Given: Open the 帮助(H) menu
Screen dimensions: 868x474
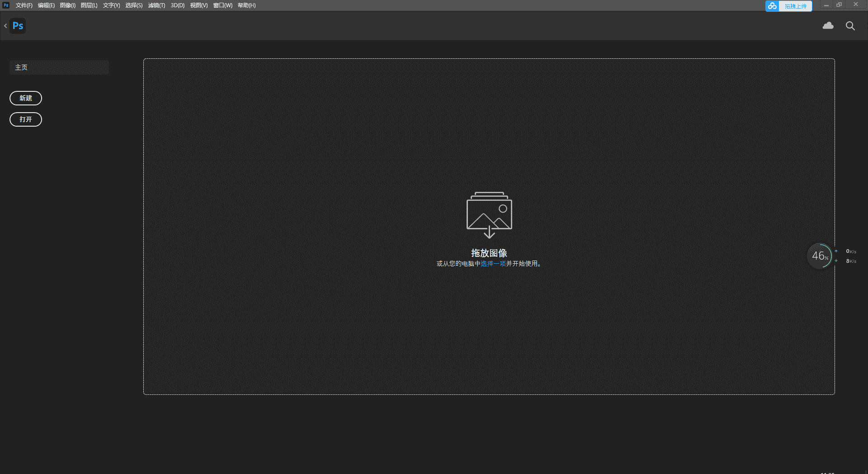Looking at the screenshot, I should (246, 5).
